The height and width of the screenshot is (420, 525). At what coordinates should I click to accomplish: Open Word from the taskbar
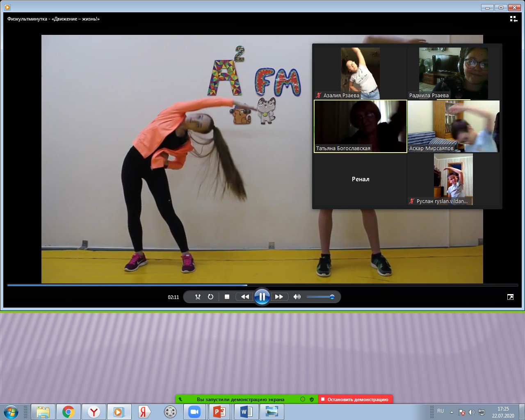[246, 412]
